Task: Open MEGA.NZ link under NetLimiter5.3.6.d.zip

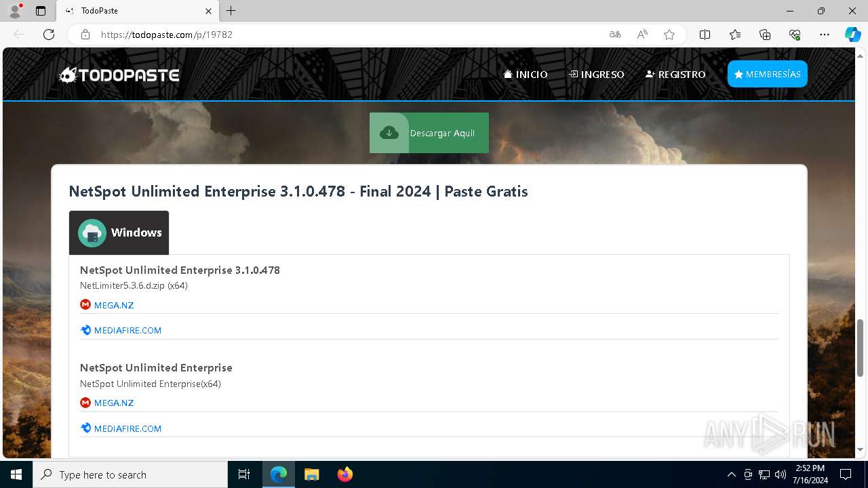Action: pos(114,305)
